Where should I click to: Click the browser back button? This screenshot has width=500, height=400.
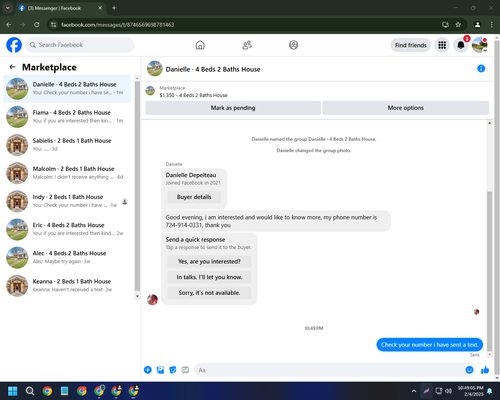[x=9, y=25]
